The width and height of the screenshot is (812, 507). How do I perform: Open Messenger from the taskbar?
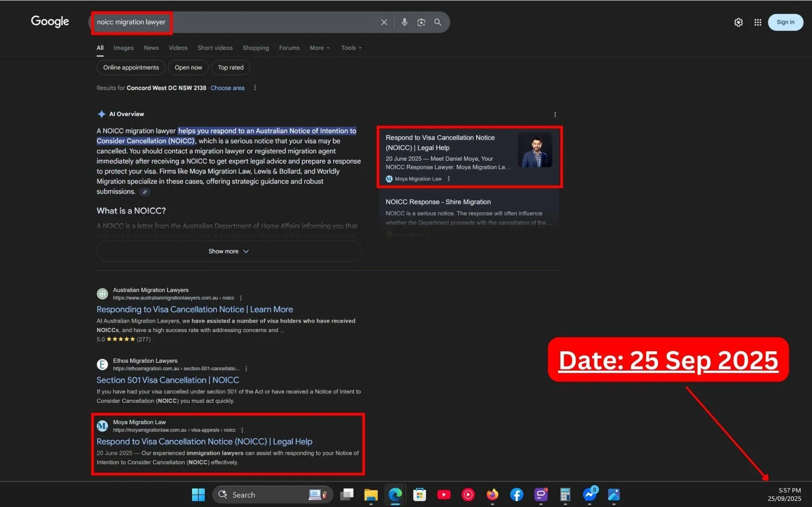pyautogui.click(x=589, y=495)
